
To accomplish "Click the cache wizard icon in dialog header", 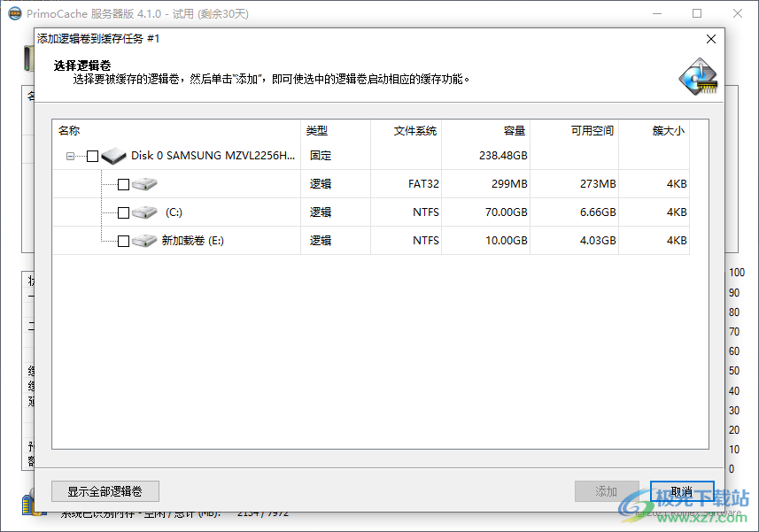I will click(698, 77).
